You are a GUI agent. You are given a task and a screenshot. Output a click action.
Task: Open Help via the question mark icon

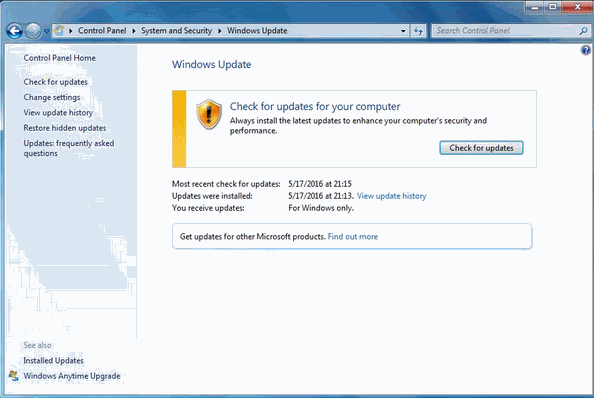click(586, 50)
